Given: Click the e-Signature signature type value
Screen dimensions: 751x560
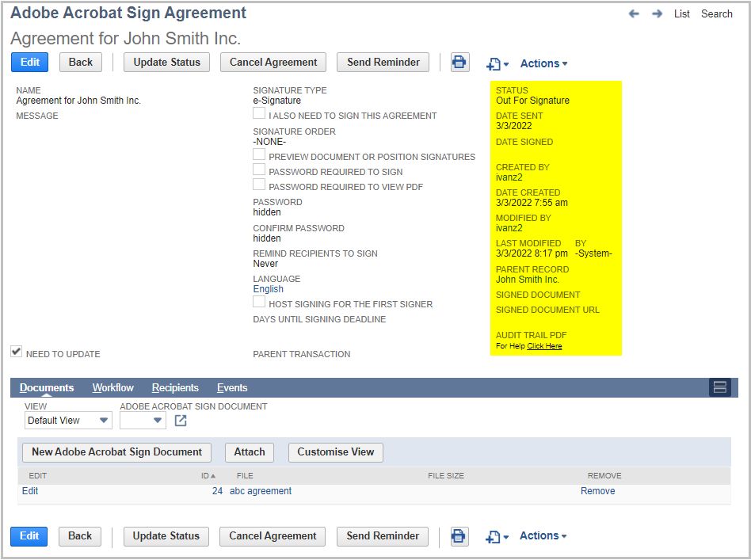Looking at the screenshot, I should [x=276, y=101].
